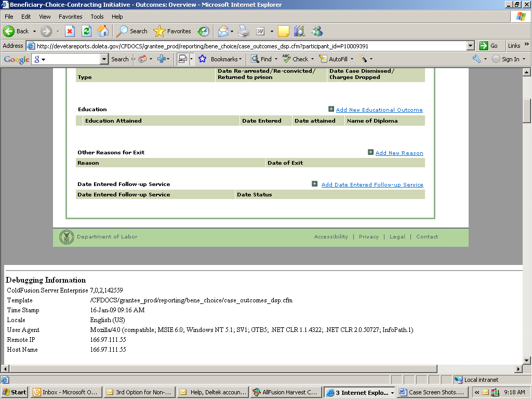Click the Messenger people icon
Image resolution: width=532 pixels, height=399 pixels.
(x=317, y=31)
